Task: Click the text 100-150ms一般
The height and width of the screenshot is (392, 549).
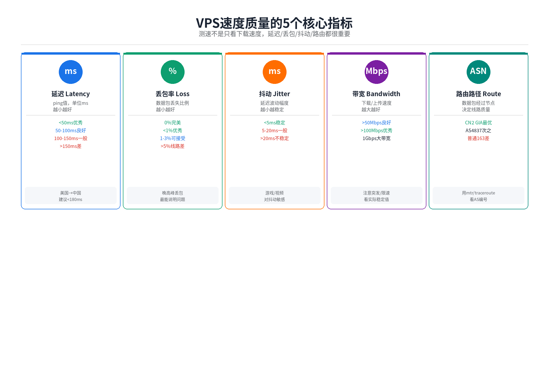Action: 71,138
